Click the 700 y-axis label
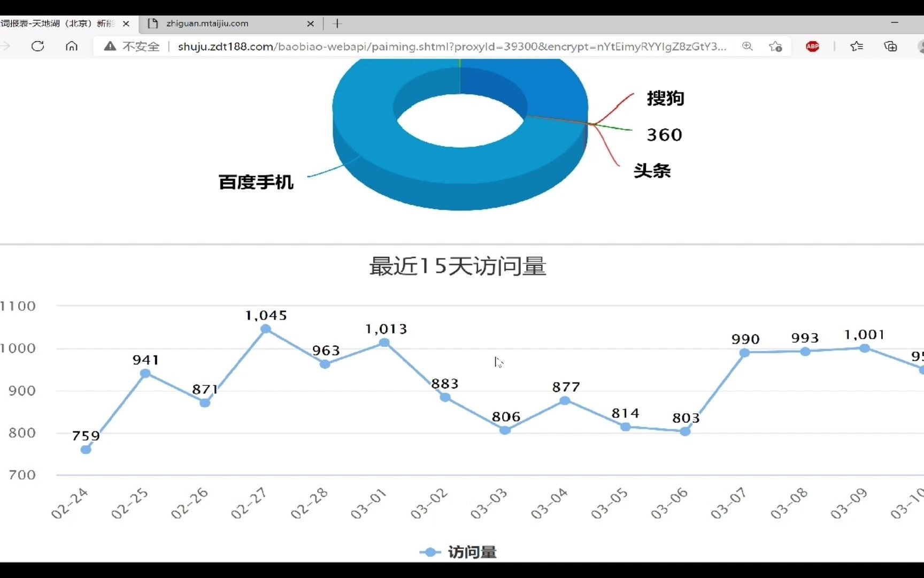This screenshot has width=924, height=578. [x=22, y=475]
